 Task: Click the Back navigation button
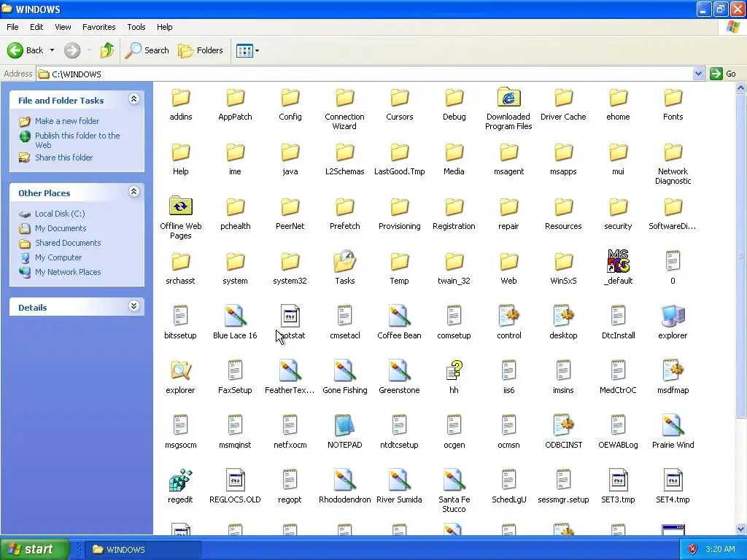point(26,50)
